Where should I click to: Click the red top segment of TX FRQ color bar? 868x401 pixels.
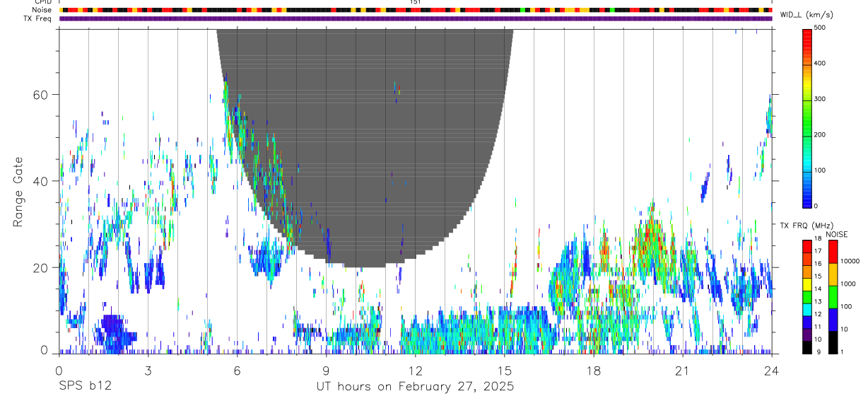(x=807, y=246)
